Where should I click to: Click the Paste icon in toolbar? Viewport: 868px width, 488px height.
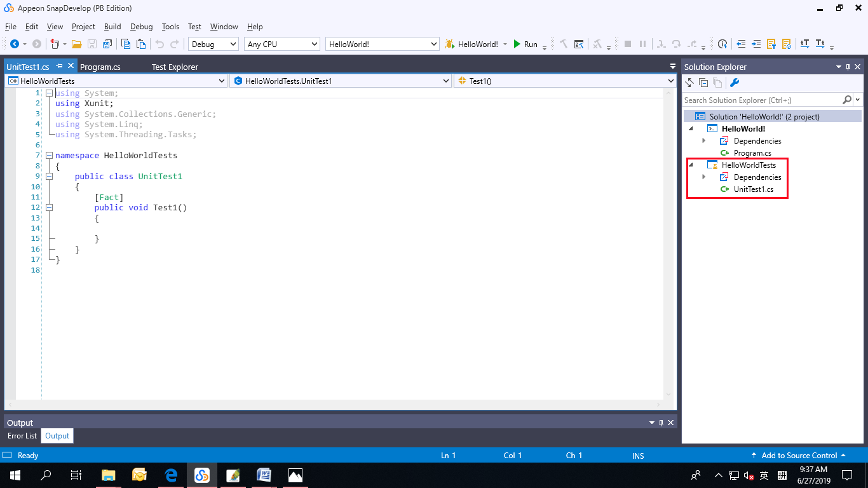141,44
